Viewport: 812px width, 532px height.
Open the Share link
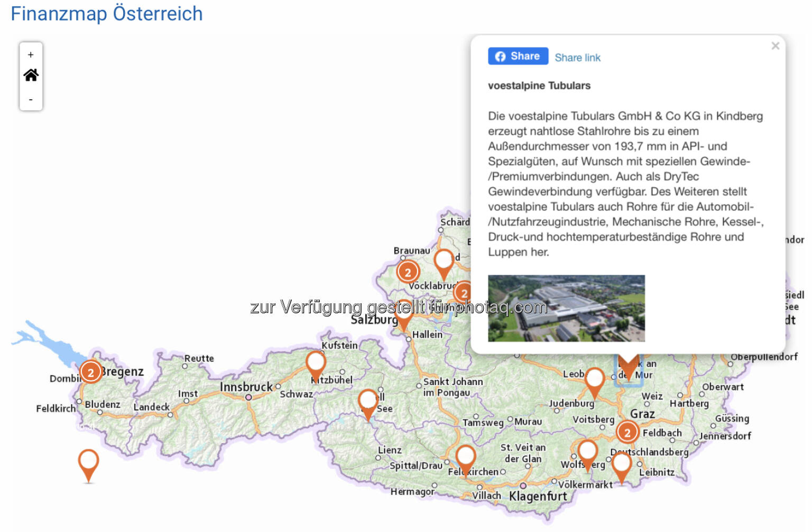pyautogui.click(x=577, y=58)
